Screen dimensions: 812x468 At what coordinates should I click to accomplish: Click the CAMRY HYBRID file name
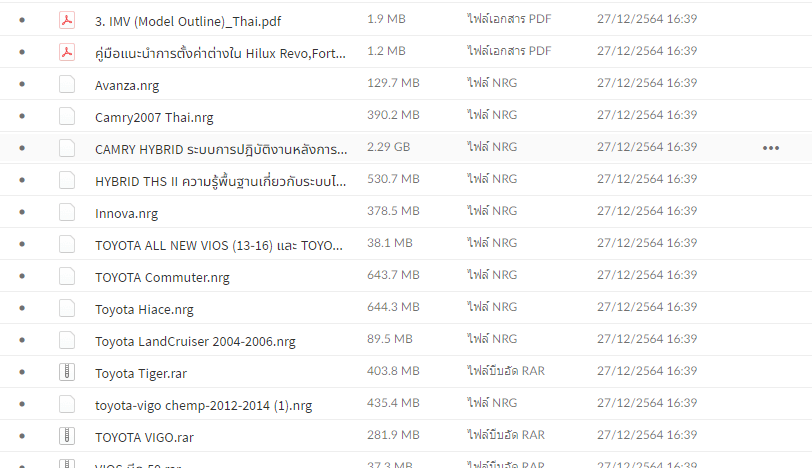point(221,149)
